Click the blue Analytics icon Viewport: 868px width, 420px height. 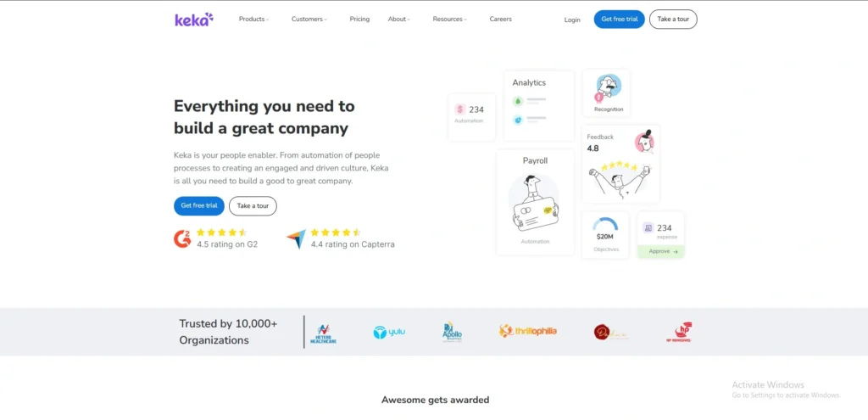coord(518,119)
